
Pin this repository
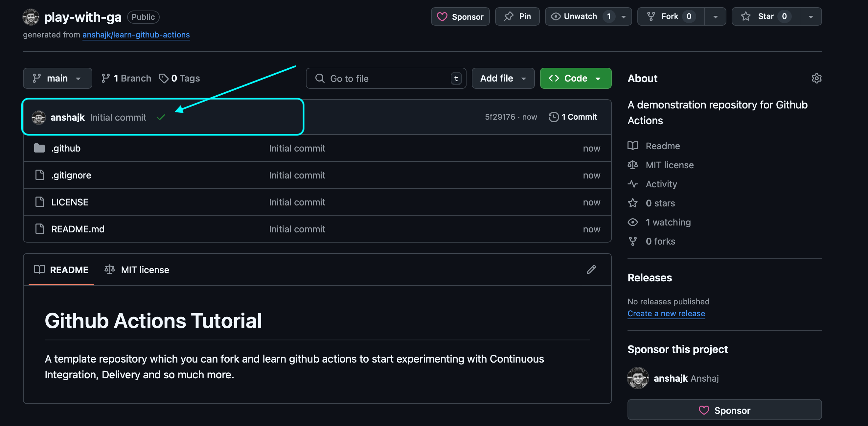(517, 16)
